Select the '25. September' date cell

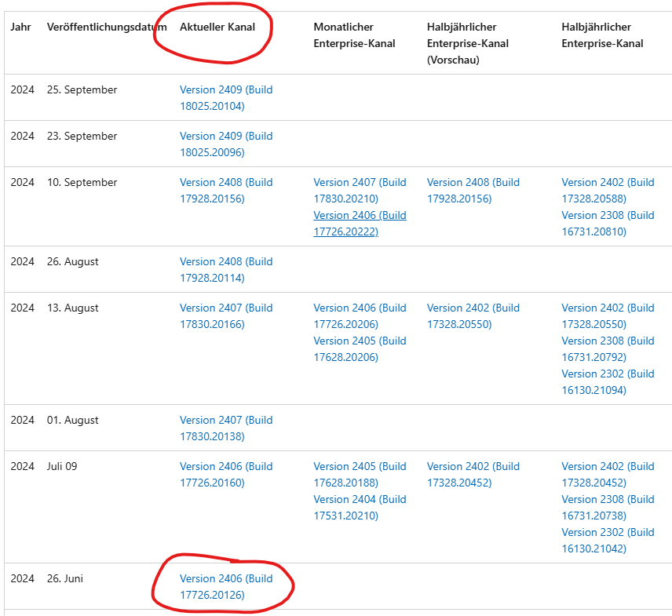[x=82, y=89]
